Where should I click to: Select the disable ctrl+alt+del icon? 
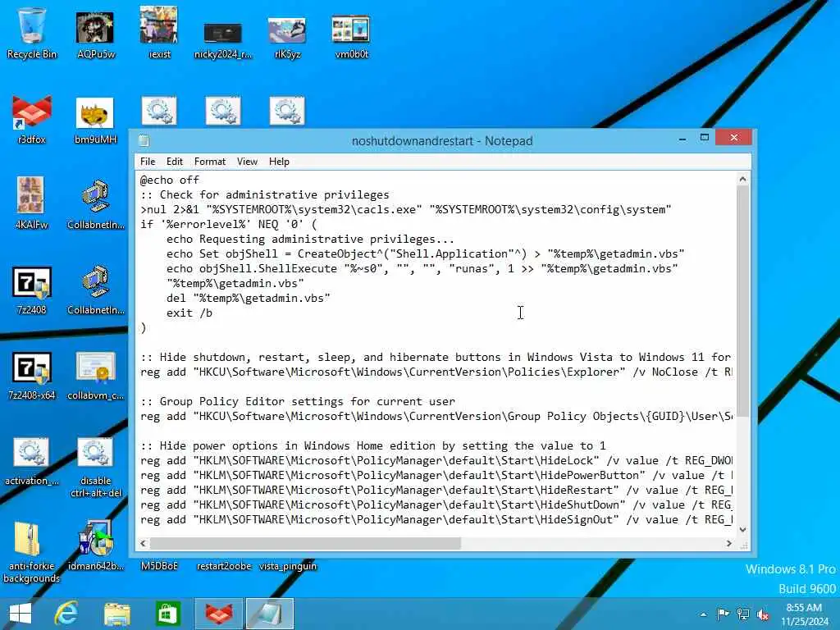tap(95, 466)
